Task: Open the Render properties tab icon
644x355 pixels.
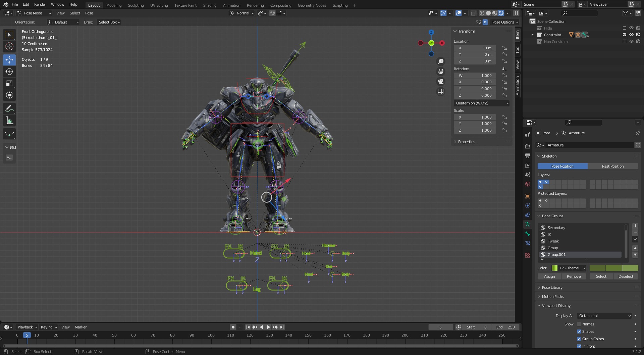Action: [528, 146]
